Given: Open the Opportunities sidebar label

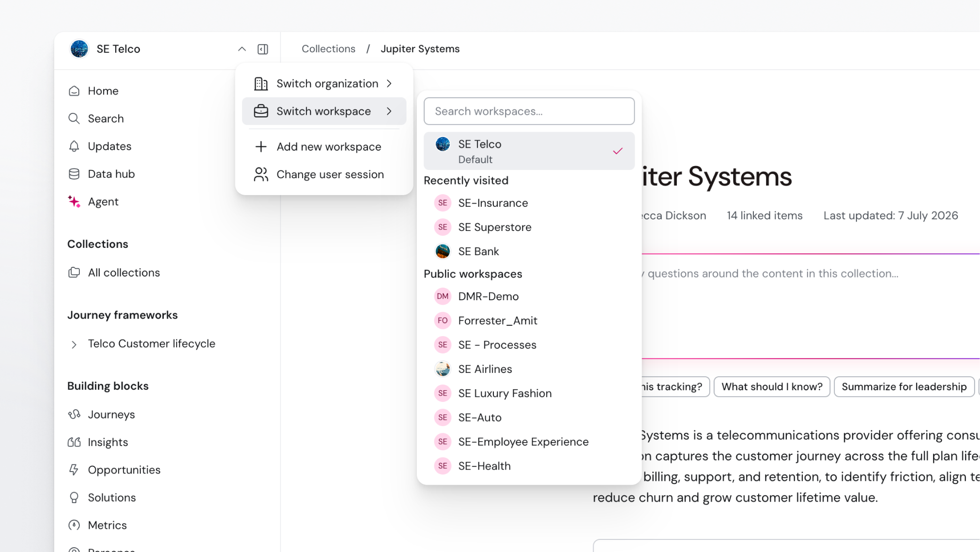Looking at the screenshot, I should [x=124, y=470].
